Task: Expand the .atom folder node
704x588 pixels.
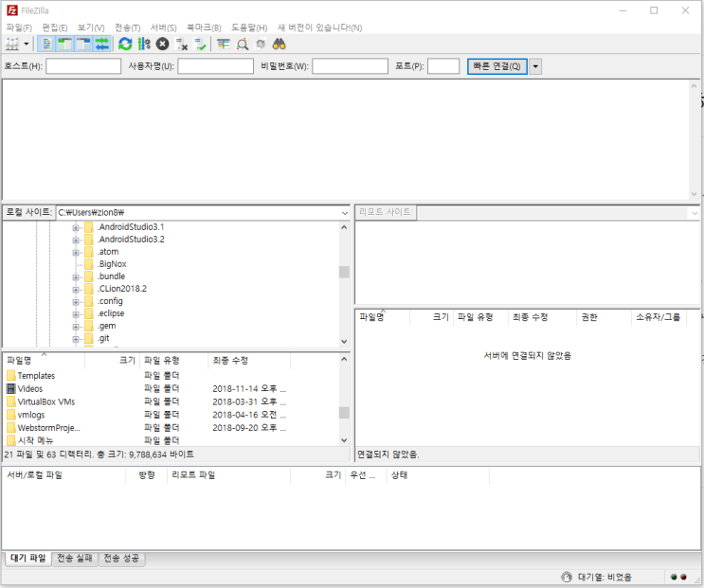Action: coord(76,253)
